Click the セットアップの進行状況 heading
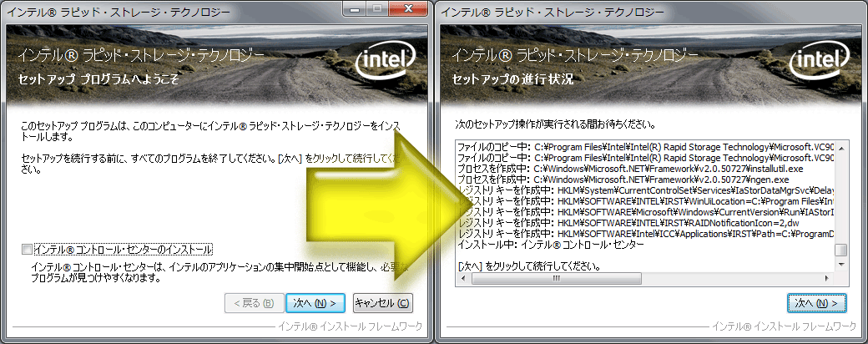The width and height of the screenshot is (868, 344). point(512,79)
